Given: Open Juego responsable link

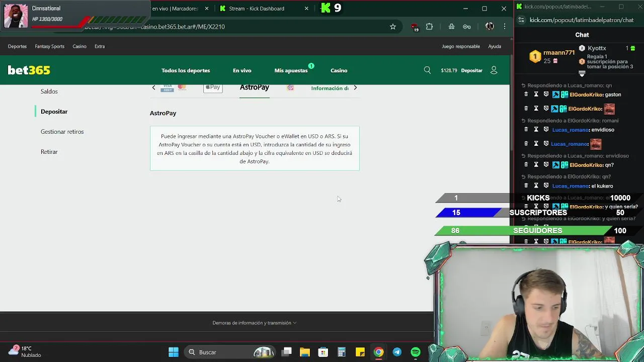Looking at the screenshot, I should [461, 46].
